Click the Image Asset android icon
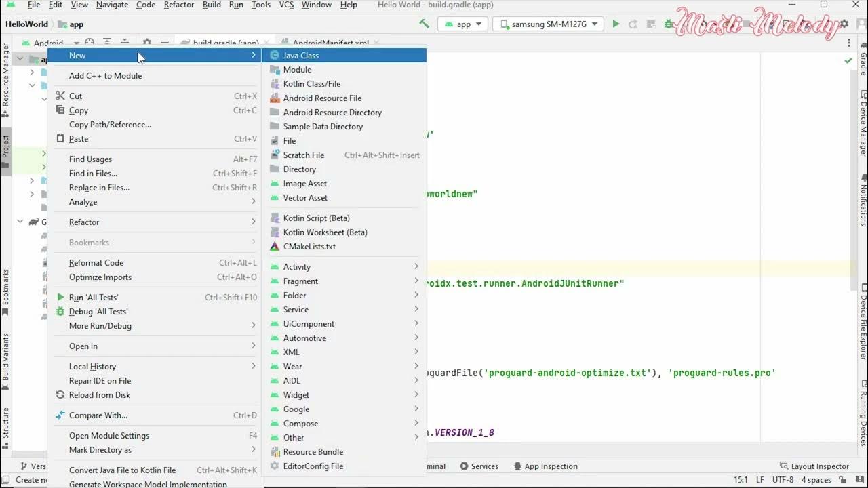The height and width of the screenshot is (488, 868). coord(275,184)
